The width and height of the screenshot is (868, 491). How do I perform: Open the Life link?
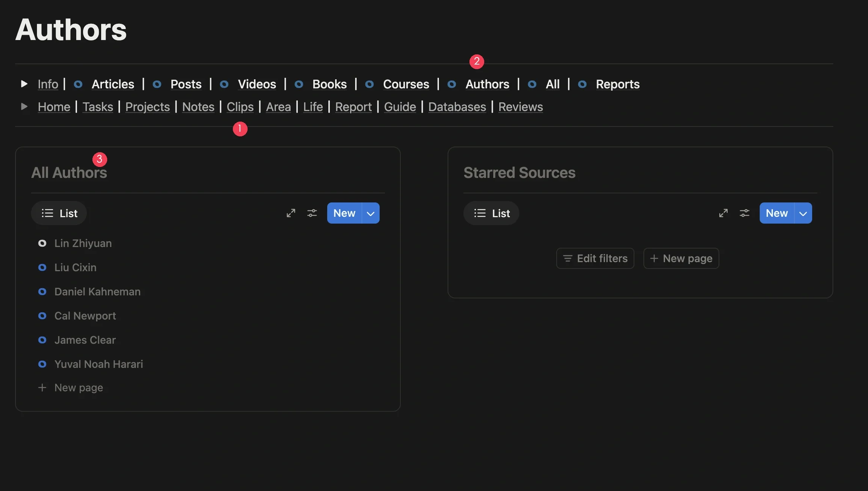[313, 107]
